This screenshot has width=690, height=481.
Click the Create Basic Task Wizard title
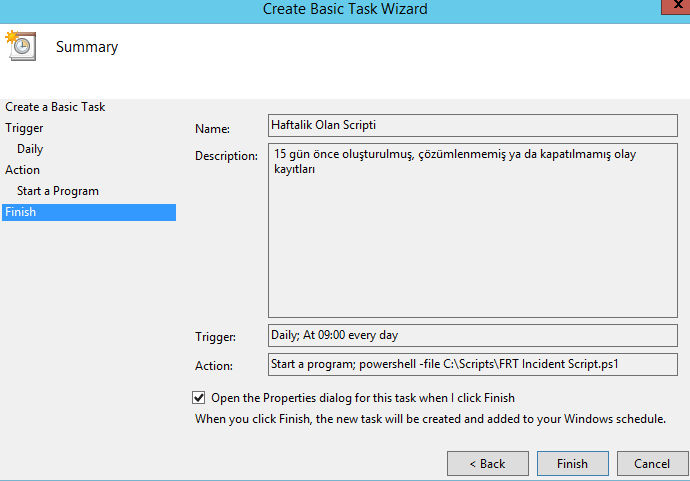pos(345,9)
